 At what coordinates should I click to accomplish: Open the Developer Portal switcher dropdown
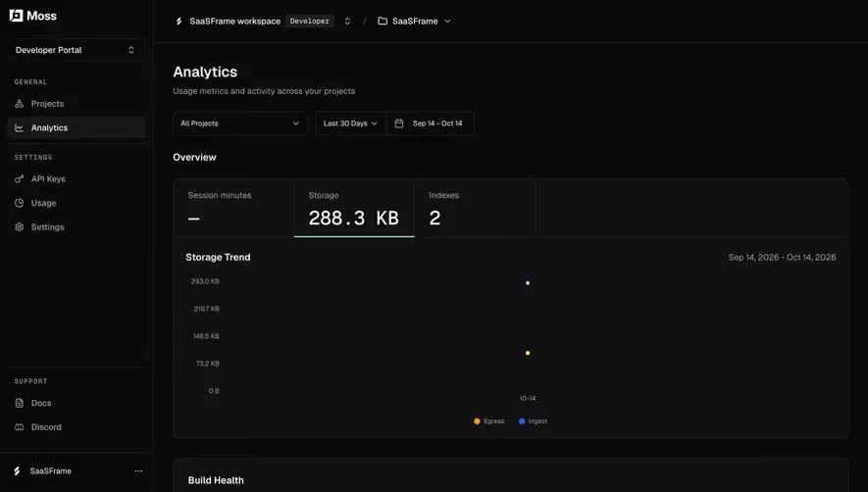77,50
